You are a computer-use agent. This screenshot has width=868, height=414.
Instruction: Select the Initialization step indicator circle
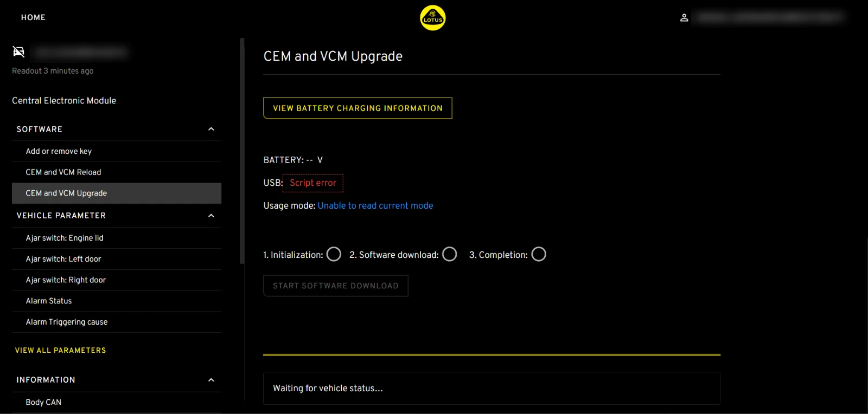[334, 254]
